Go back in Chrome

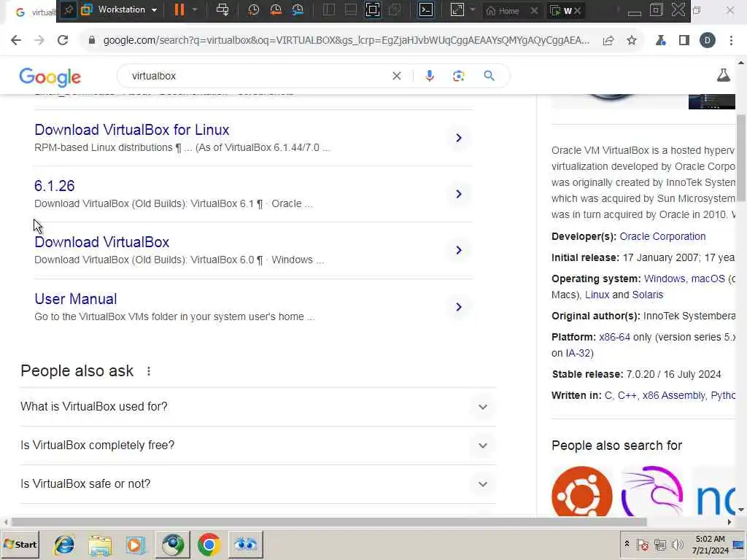click(x=16, y=41)
